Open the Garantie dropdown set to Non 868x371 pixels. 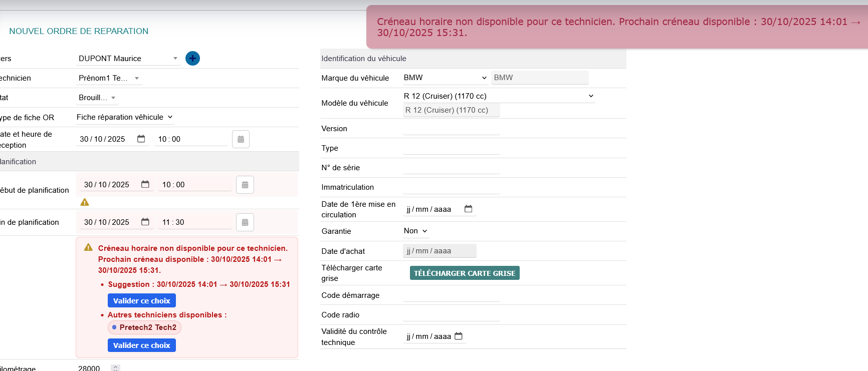(415, 231)
